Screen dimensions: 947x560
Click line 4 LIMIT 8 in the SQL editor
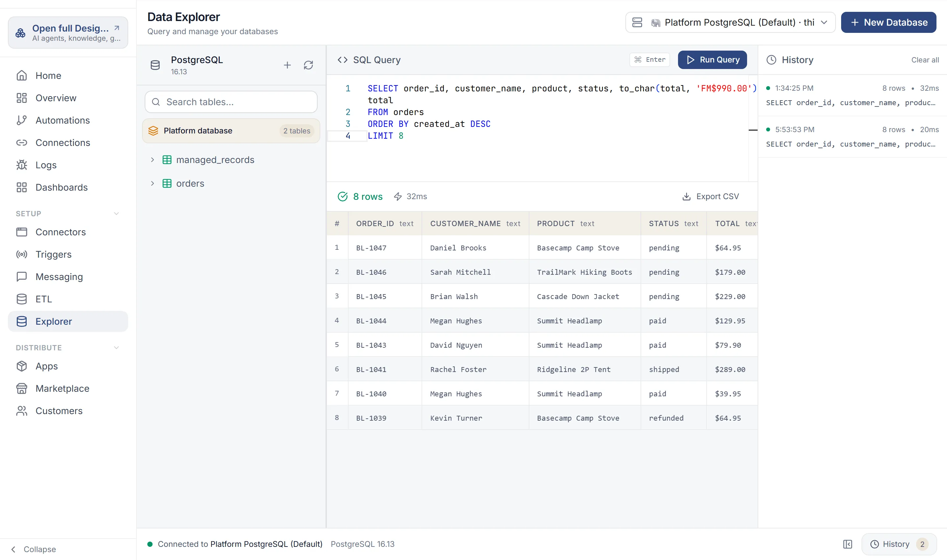click(x=385, y=136)
